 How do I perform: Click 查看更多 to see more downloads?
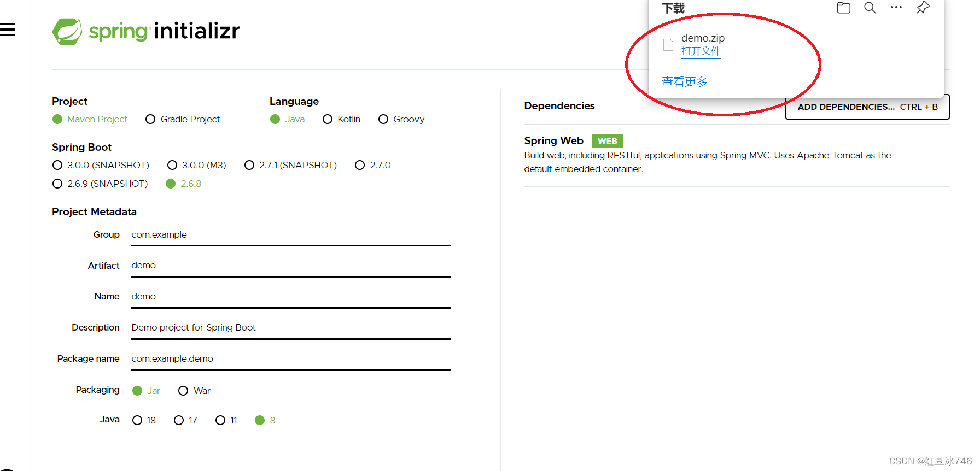[685, 81]
